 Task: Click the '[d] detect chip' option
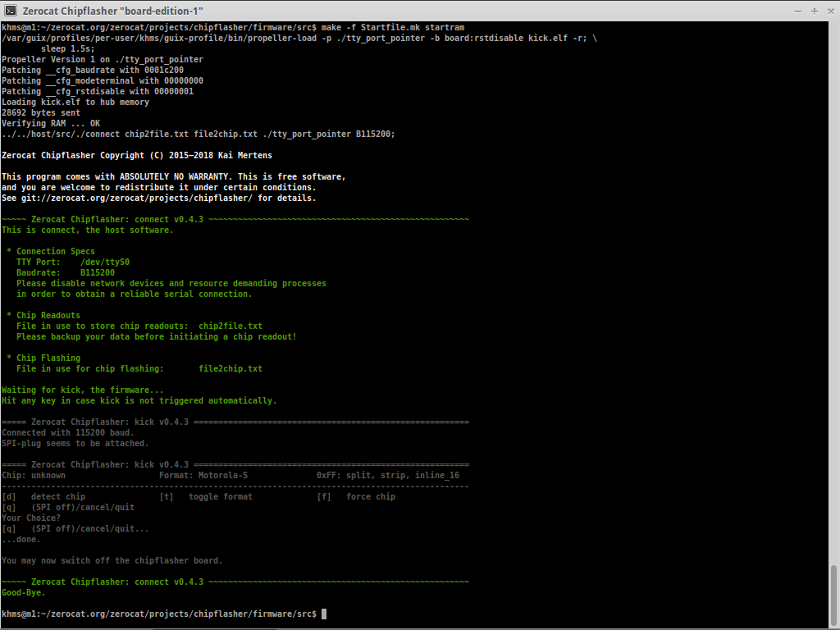[x=43, y=496]
